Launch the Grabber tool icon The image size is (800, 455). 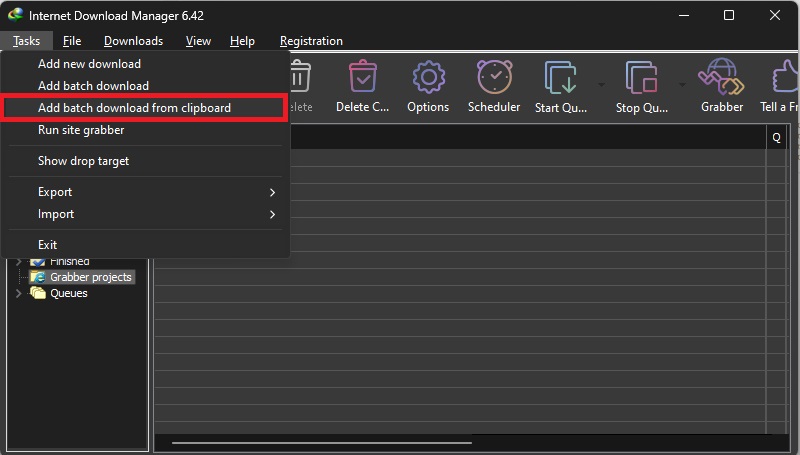721,78
